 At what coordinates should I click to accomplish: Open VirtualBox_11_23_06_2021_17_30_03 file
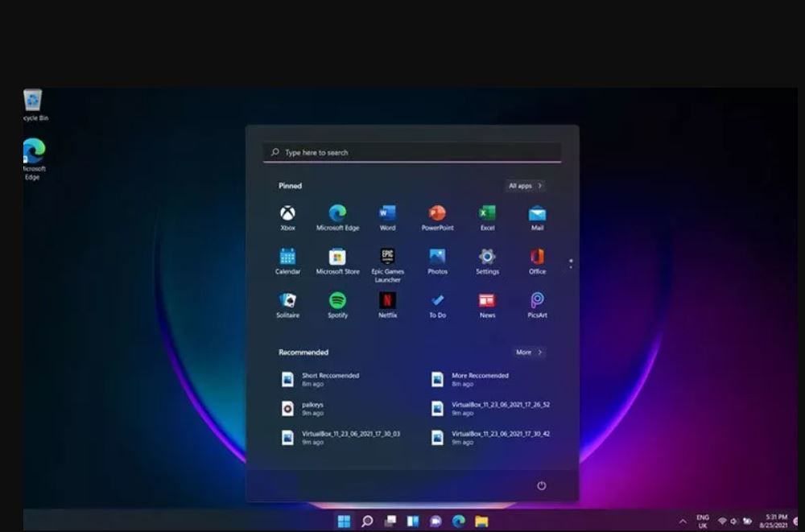pyautogui.click(x=341, y=438)
